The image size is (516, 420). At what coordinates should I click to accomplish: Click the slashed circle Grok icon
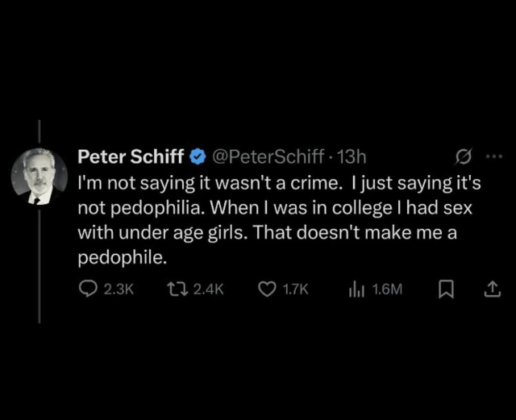coord(464,156)
